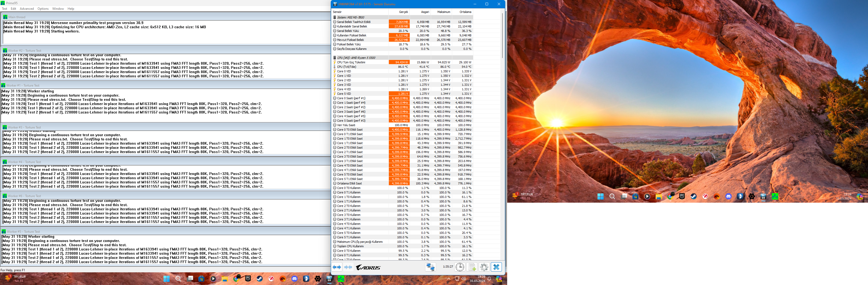Click the HWiNFO shrink-columns arrows button
Image resolution: width=868 pixels, height=285 pixels.
point(348,267)
